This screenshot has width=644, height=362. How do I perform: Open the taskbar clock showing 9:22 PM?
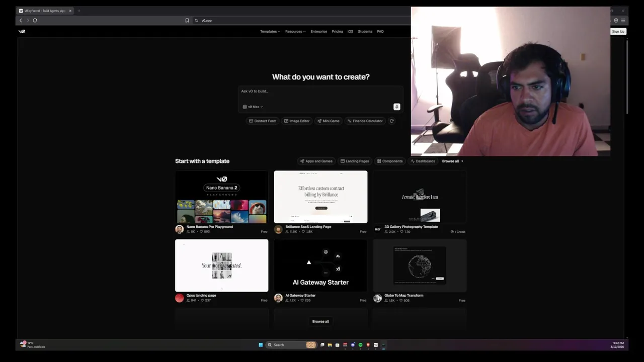click(x=617, y=345)
